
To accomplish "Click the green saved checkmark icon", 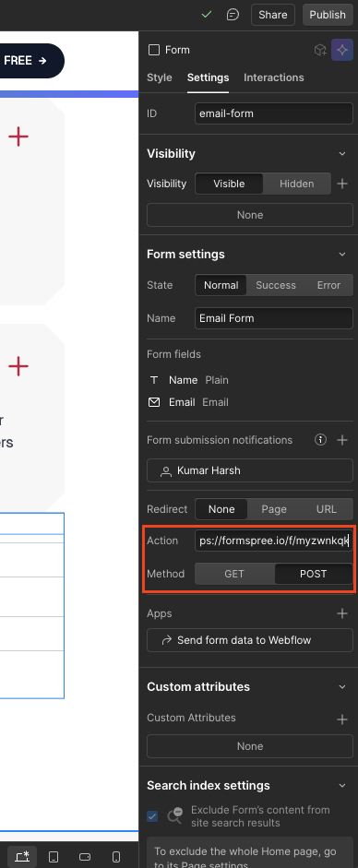I will [x=207, y=15].
